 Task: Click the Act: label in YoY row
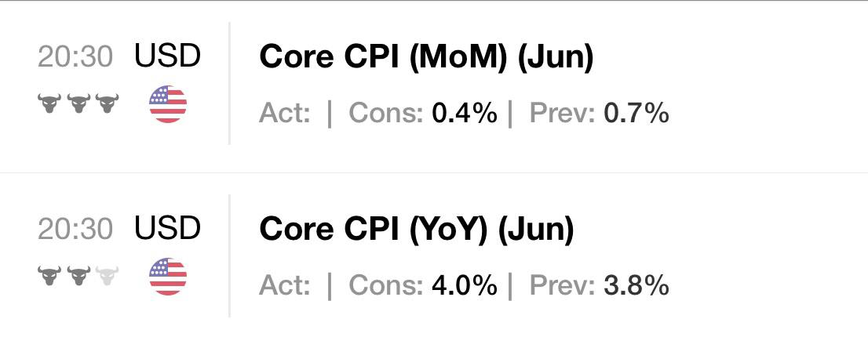(285, 285)
